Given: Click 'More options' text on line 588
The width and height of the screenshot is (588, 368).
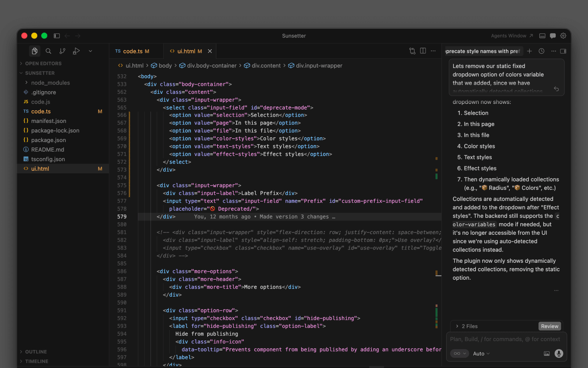Looking at the screenshot, I should [263, 287].
